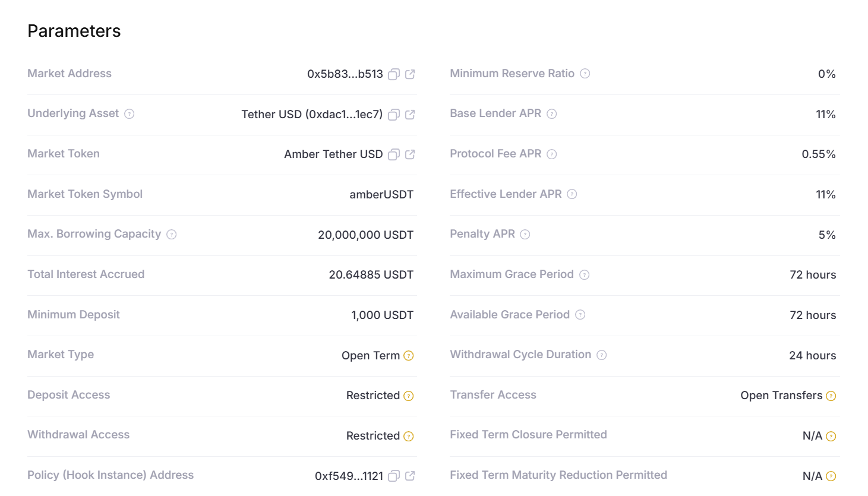The image size is (868, 496).
Task: Copy the Market Address value
Action: pos(393,74)
